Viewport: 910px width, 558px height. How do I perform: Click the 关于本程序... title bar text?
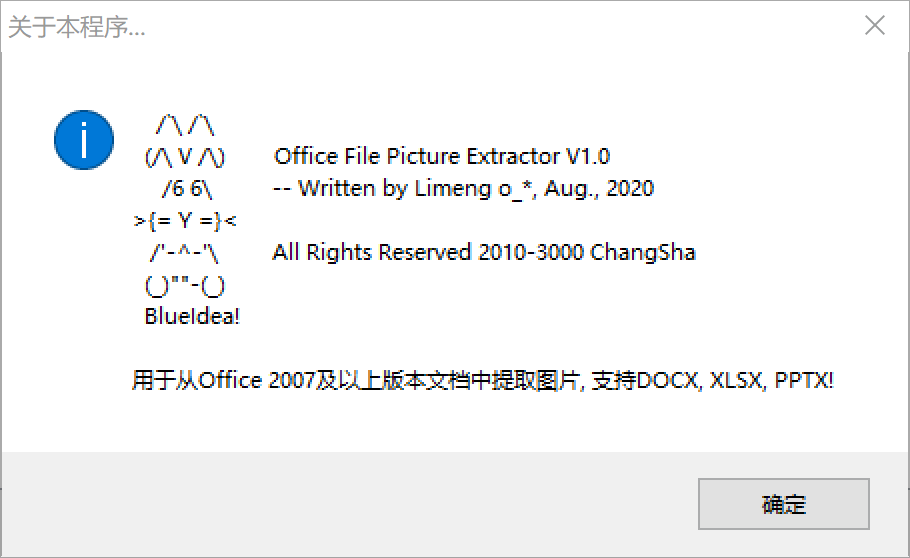[x=77, y=27]
